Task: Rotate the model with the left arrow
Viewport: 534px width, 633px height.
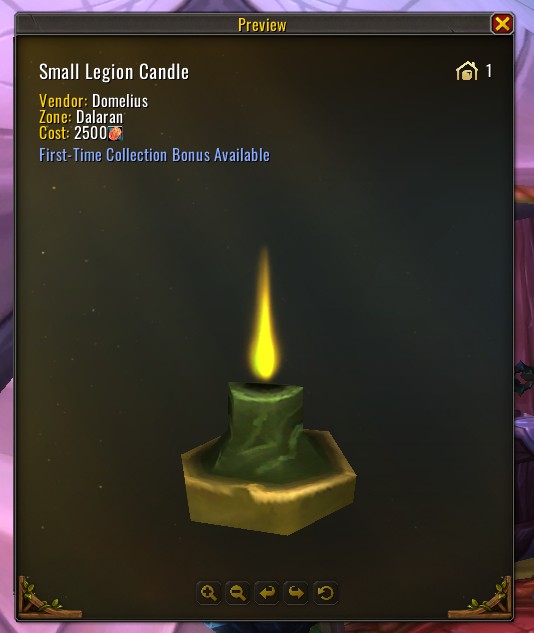Action: click(x=267, y=593)
